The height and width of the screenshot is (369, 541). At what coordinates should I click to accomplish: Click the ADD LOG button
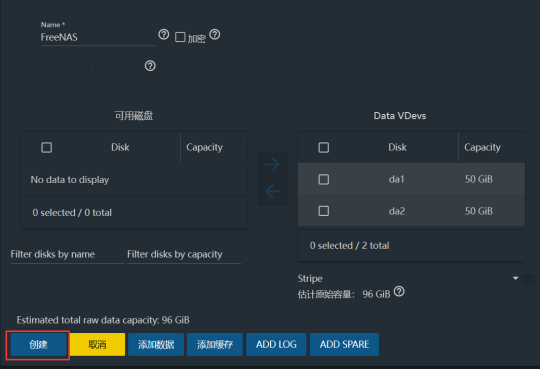click(x=276, y=344)
